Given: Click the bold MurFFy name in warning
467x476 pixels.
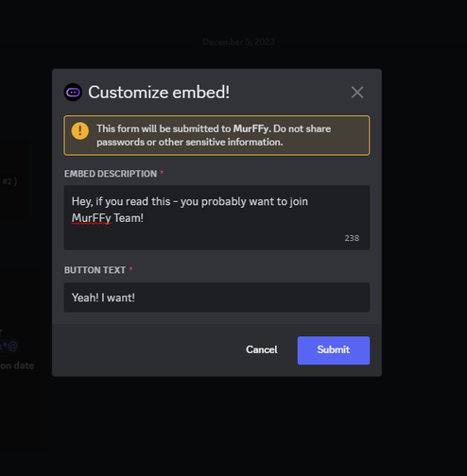Looking at the screenshot, I should tap(251, 128).
